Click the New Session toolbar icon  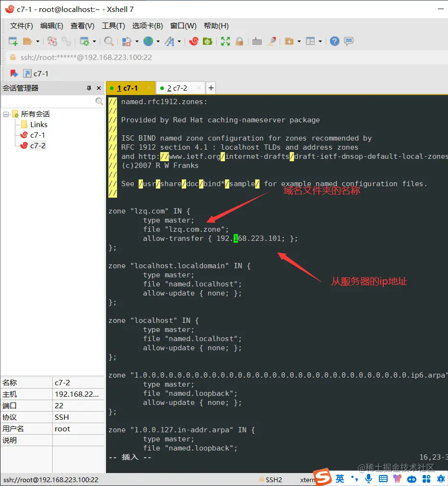[13, 41]
